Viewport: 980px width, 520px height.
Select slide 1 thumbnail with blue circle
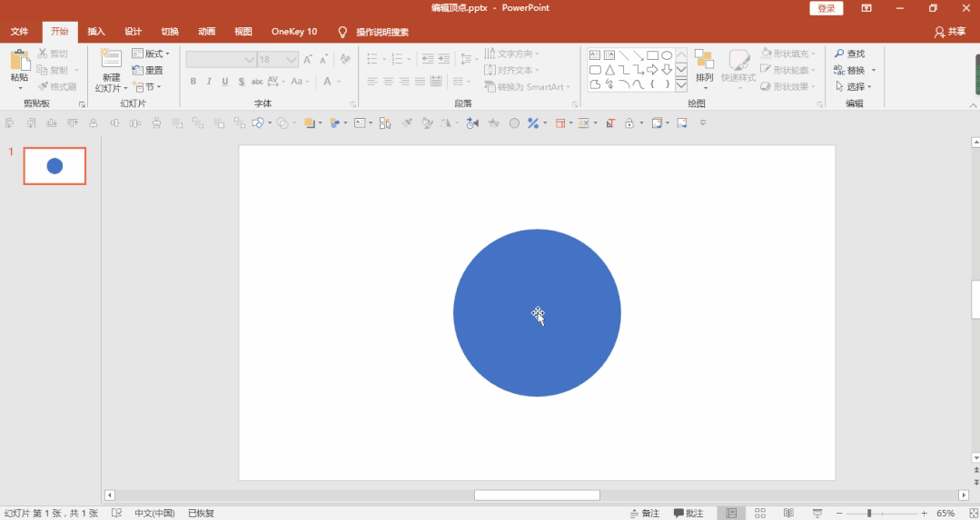coord(55,166)
